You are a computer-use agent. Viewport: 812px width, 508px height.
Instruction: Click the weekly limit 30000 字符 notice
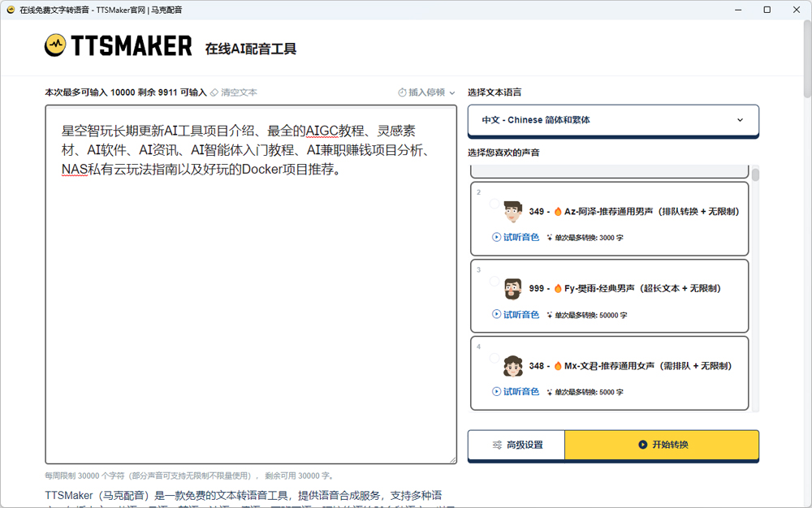coord(190,476)
